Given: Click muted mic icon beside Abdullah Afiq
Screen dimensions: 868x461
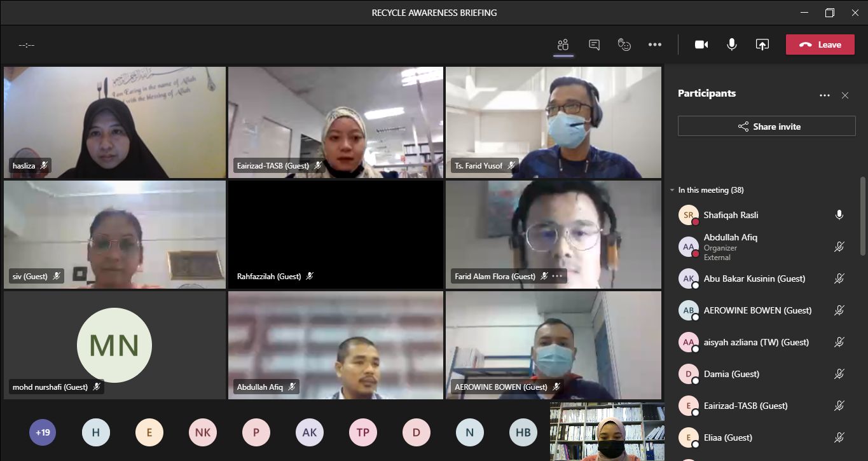Looking at the screenshot, I should [839, 247].
